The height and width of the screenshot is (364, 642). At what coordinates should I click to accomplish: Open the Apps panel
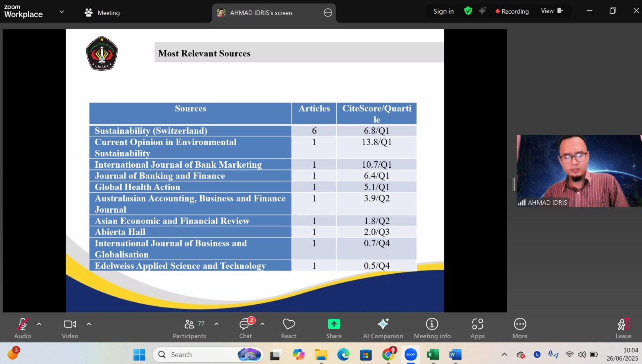[x=477, y=328]
